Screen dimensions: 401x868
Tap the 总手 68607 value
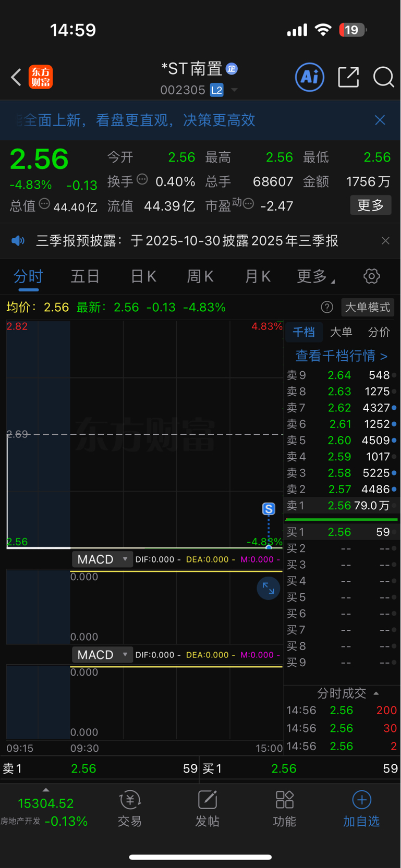pos(273,181)
